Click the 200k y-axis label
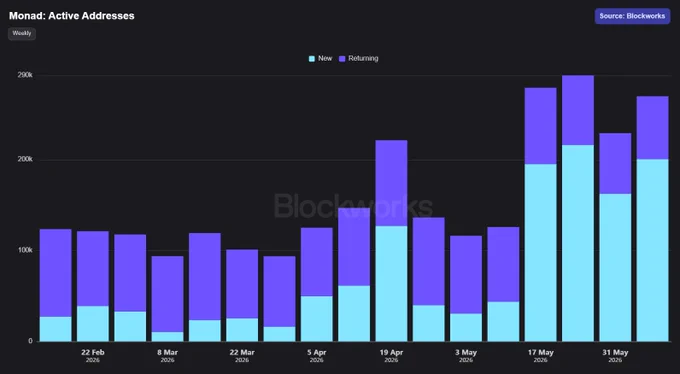The height and width of the screenshot is (374, 680). tap(25, 159)
